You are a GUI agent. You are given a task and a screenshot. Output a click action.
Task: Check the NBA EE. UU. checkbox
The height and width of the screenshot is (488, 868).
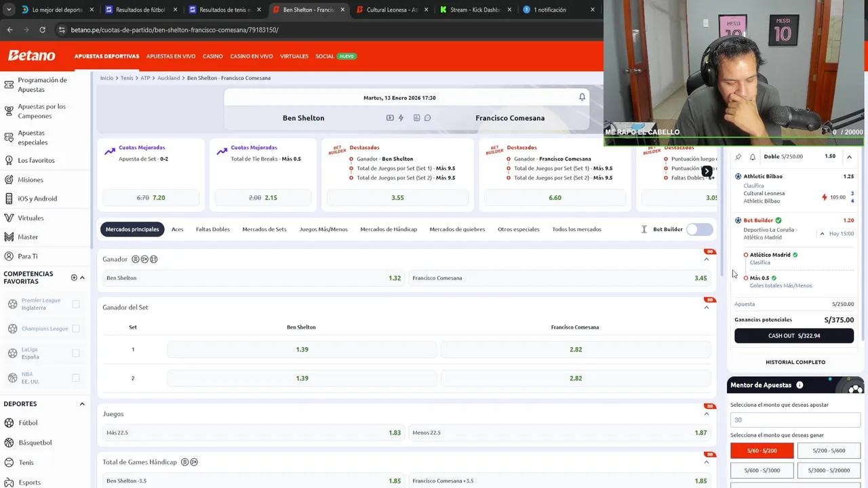(76, 378)
